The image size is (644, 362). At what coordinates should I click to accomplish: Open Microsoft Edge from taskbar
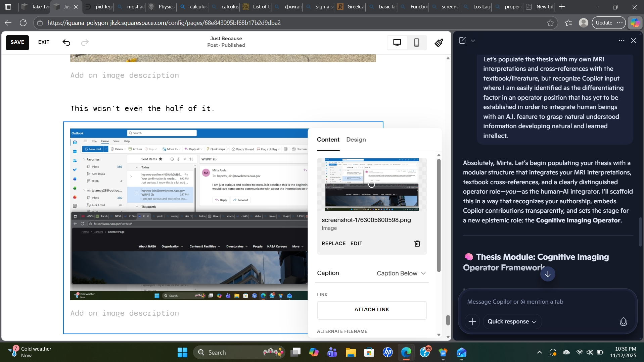pos(406,353)
